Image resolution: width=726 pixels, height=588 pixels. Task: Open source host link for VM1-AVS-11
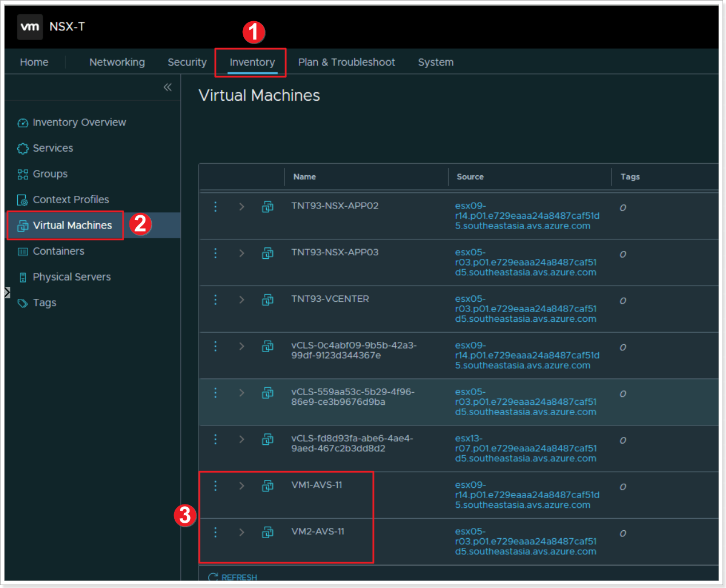pyautogui.click(x=527, y=495)
